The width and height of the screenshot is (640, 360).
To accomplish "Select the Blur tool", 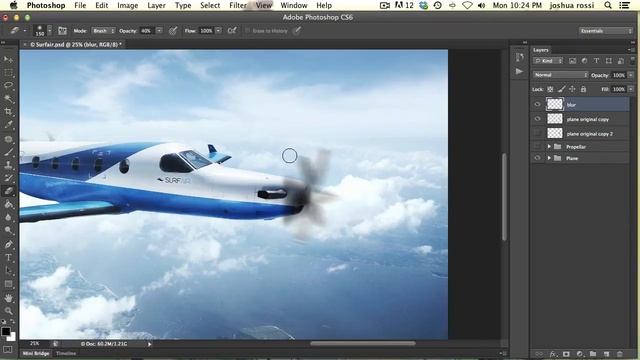I will pyautogui.click(x=8, y=217).
